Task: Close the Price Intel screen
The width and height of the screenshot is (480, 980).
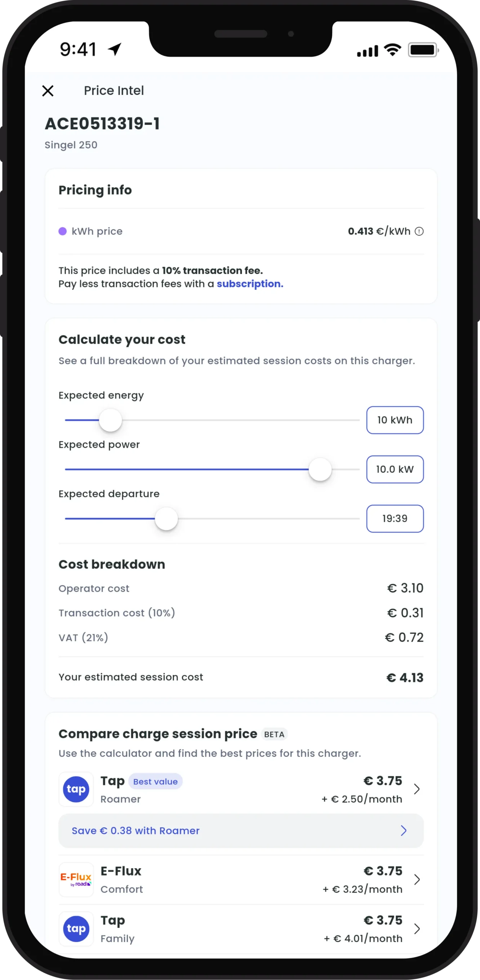Action: 48,91
